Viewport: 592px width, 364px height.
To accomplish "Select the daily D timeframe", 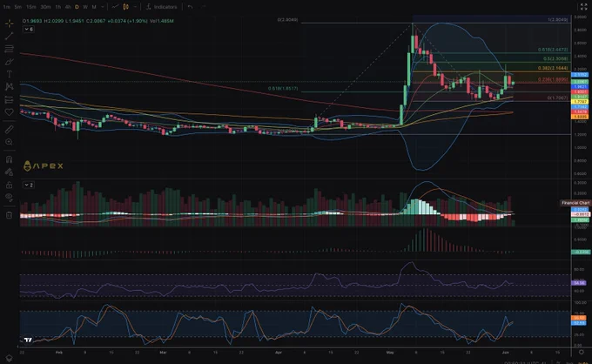I will (77, 7).
